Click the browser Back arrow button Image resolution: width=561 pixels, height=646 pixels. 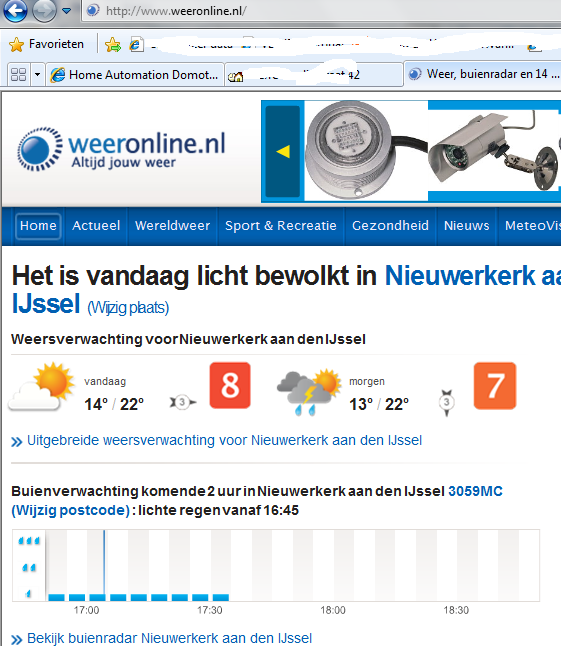[15, 10]
